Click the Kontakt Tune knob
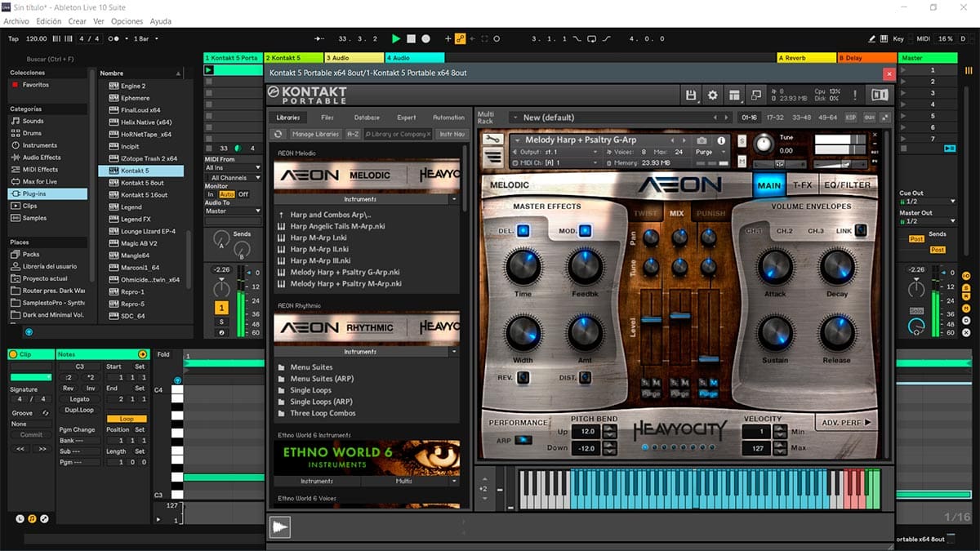 click(764, 144)
